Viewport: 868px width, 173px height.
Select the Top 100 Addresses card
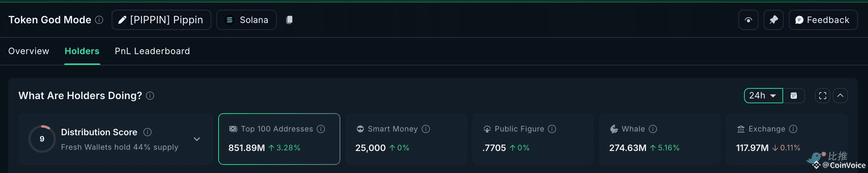(x=279, y=139)
